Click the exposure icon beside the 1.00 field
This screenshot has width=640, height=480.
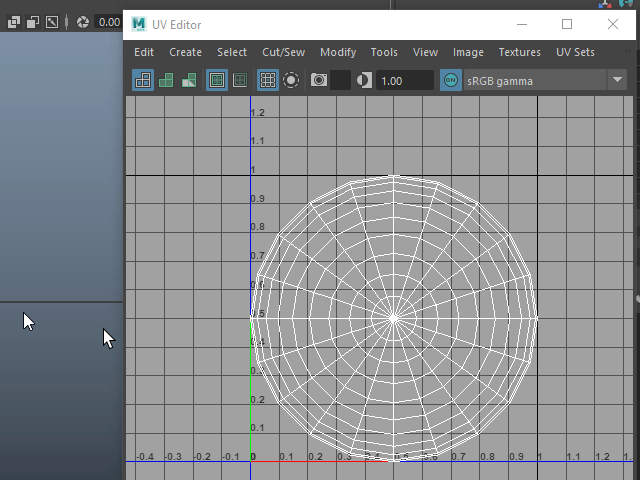click(364, 81)
